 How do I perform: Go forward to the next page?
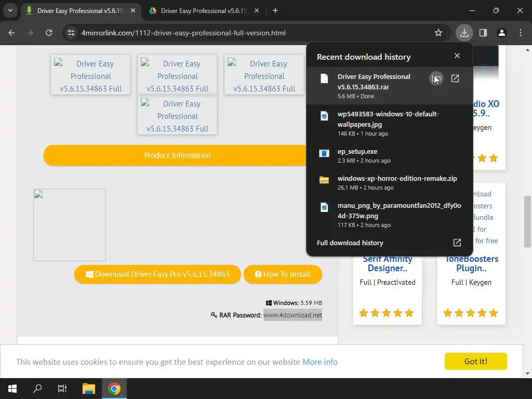(x=30, y=33)
